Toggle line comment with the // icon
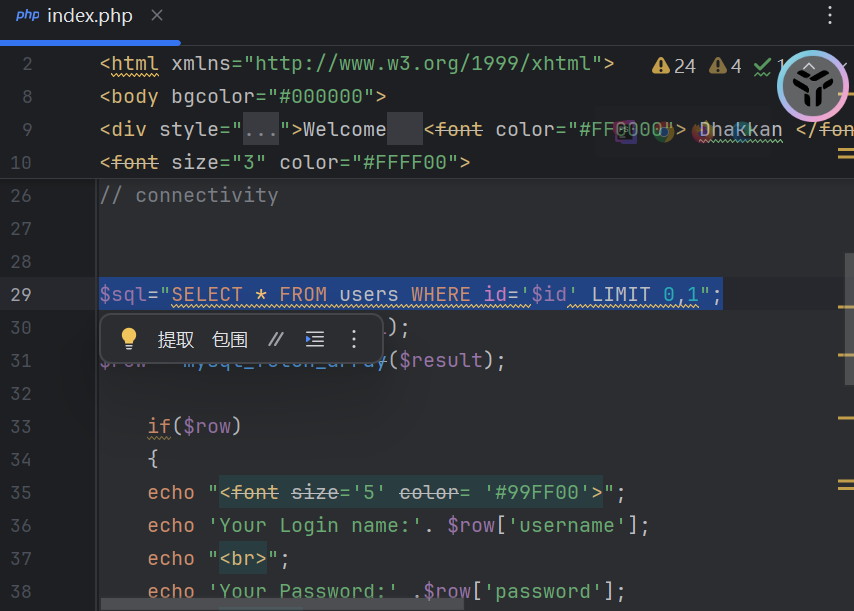Image resolution: width=854 pixels, height=611 pixels. click(x=276, y=339)
